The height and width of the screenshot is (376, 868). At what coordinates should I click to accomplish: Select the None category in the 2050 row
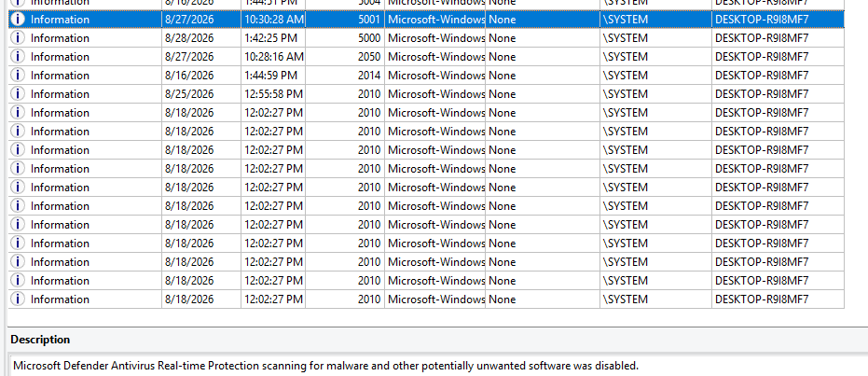(503, 57)
